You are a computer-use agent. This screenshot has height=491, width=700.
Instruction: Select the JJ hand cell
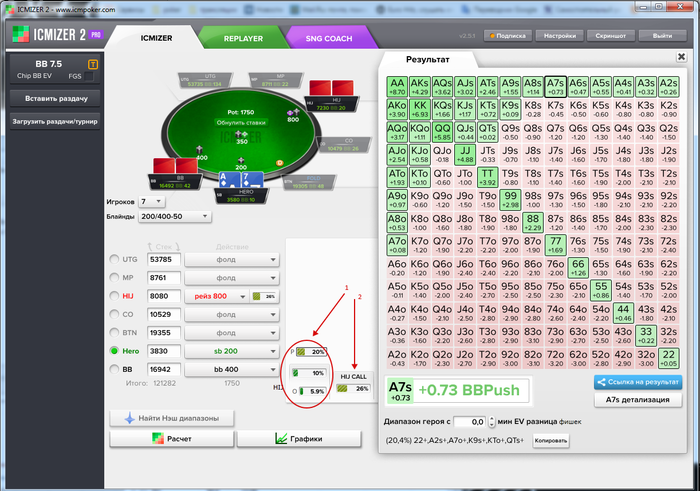tap(465, 154)
